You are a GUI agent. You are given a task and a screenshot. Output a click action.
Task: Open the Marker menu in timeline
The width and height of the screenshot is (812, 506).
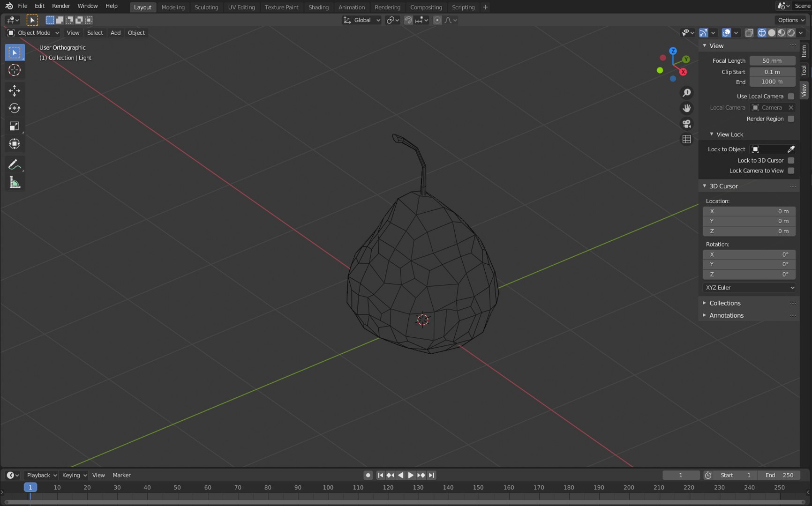coord(121,475)
